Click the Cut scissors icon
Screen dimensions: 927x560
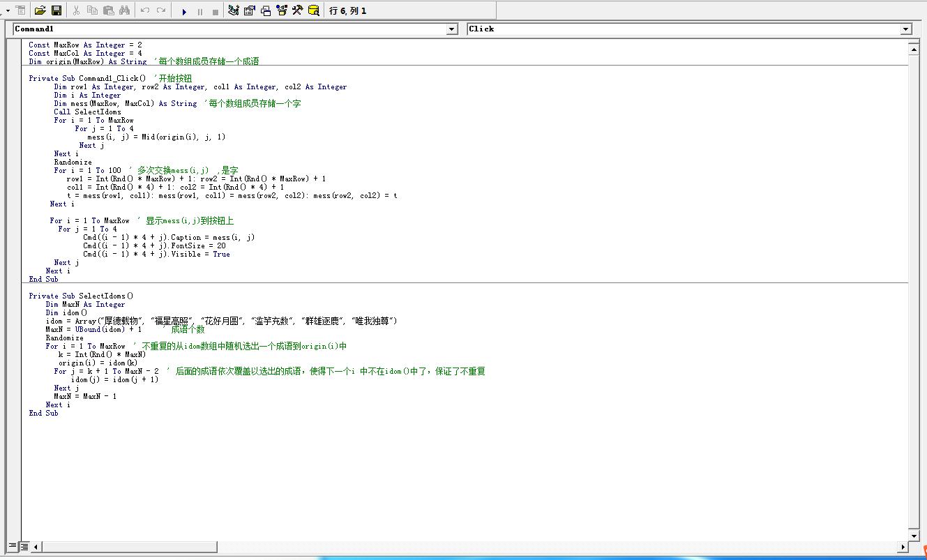pyautogui.click(x=76, y=10)
